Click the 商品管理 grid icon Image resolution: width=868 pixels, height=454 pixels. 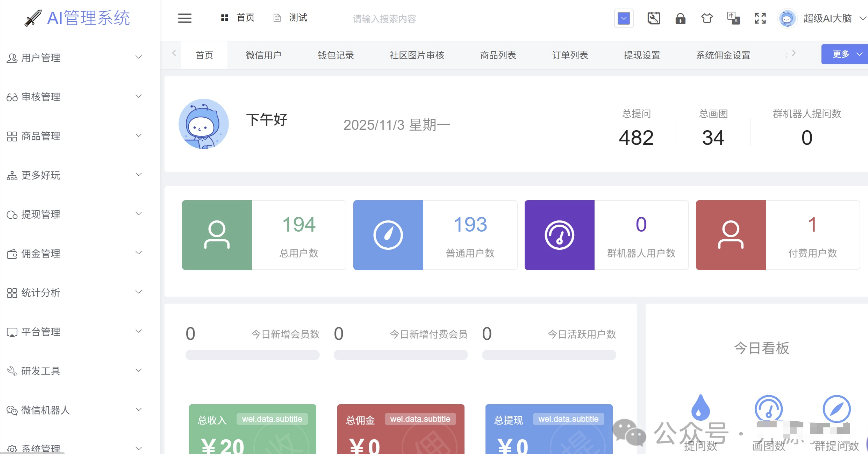pos(12,137)
